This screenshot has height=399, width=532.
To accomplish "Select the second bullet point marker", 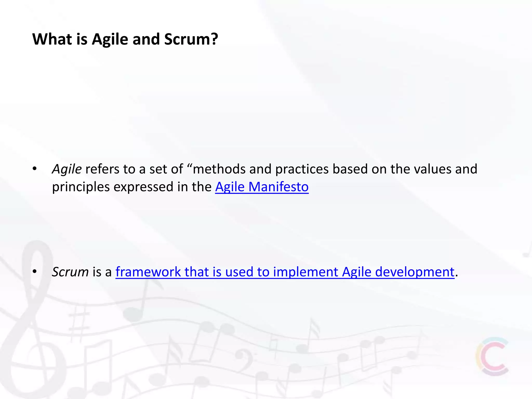I will click(x=35, y=272).
